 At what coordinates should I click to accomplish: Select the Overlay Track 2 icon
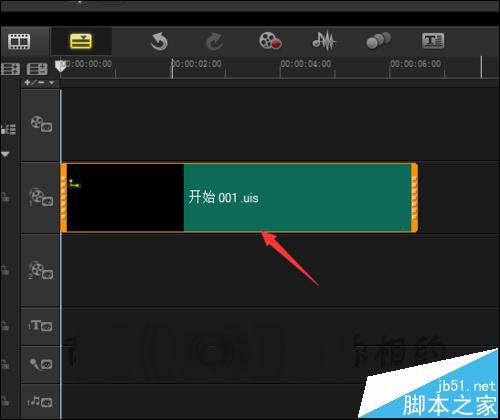point(41,270)
